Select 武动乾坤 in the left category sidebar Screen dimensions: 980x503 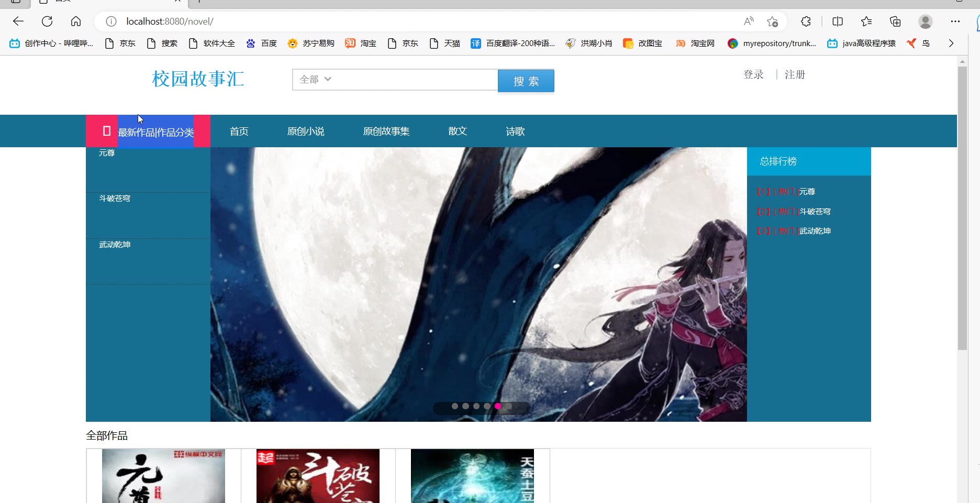(115, 245)
